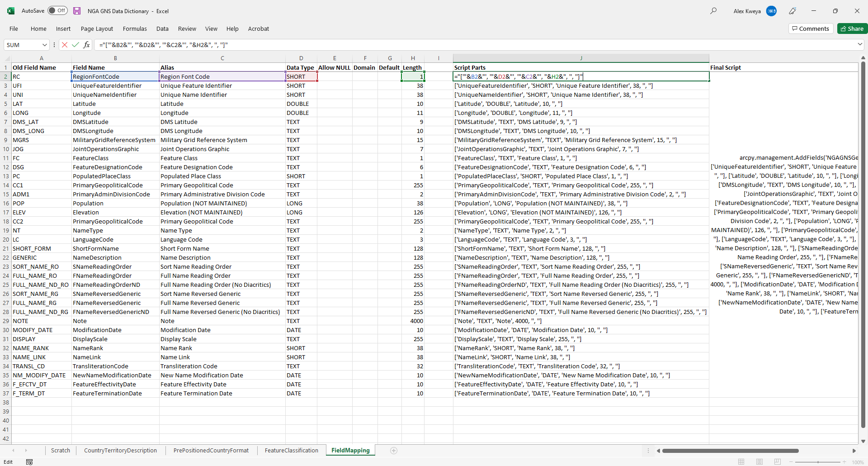Viewport: 868px width, 466px height.
Task: Open the Name Box dropdown arrow
Action: (44, 45)
